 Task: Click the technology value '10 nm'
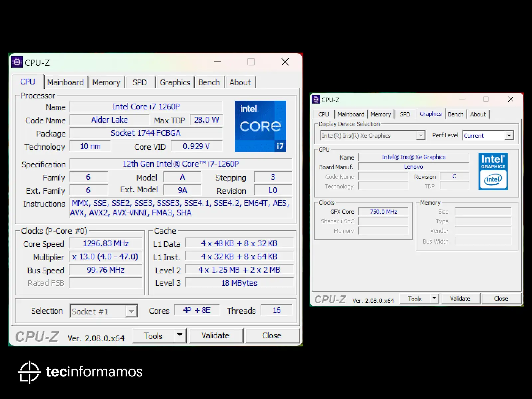[x=90, y=146]
